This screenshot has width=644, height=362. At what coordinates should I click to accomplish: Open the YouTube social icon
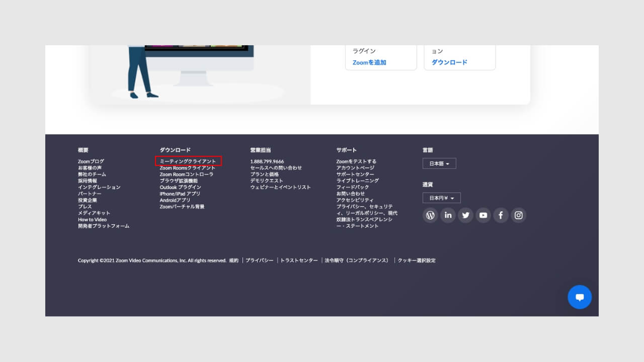pyautogui.click(x=483, y=215)
